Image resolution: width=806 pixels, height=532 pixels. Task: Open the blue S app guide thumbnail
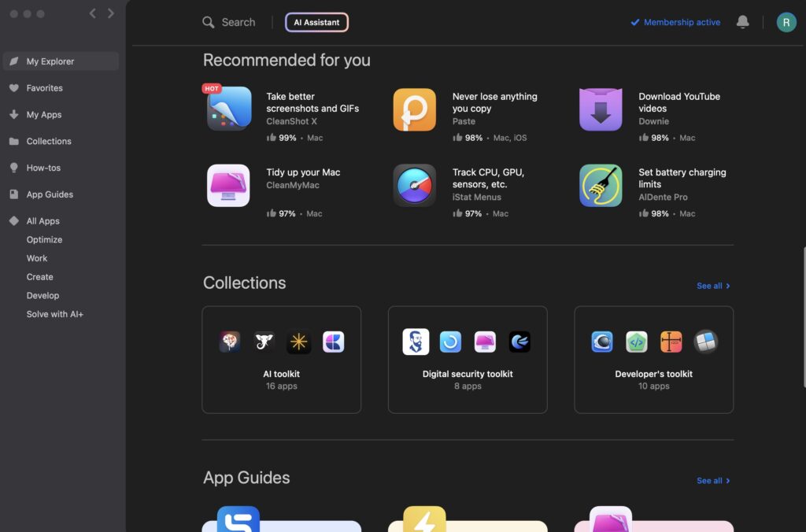click(238, 519)
